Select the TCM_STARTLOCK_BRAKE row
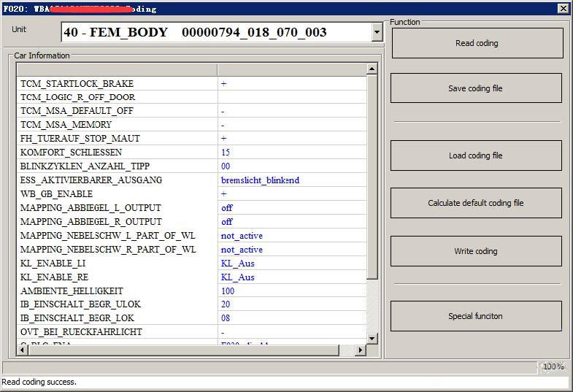This screenshot has width=573, height=392. pos(77,83)
